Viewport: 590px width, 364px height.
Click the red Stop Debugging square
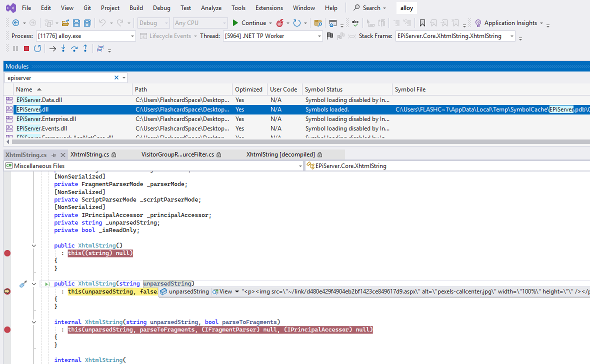point(26,48)
